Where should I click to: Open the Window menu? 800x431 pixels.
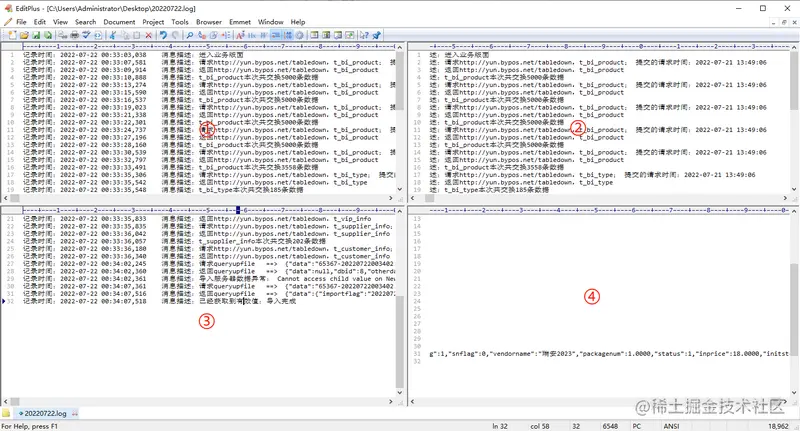coord(270,22)
